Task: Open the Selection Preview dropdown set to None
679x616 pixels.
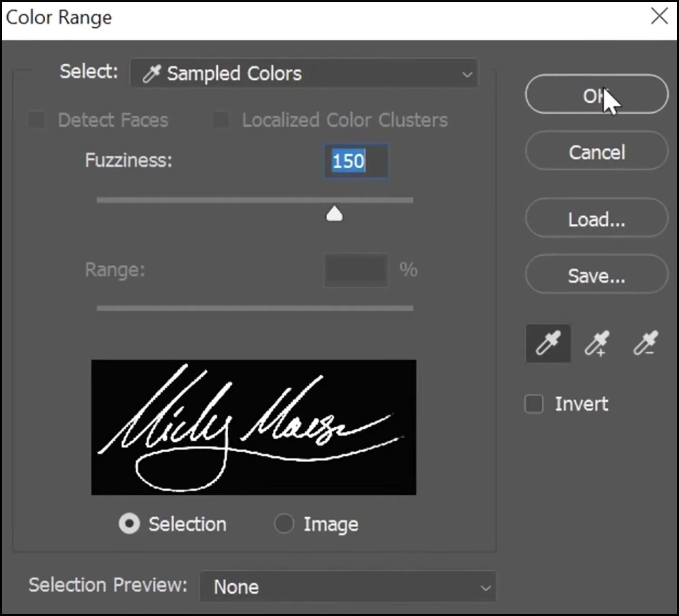Action: coord(347,587)
